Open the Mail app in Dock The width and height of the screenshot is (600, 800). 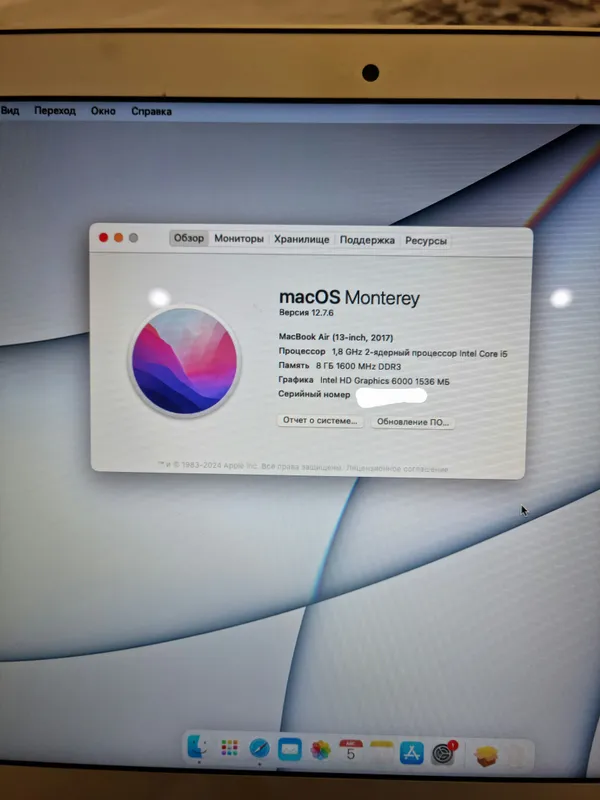290,749
